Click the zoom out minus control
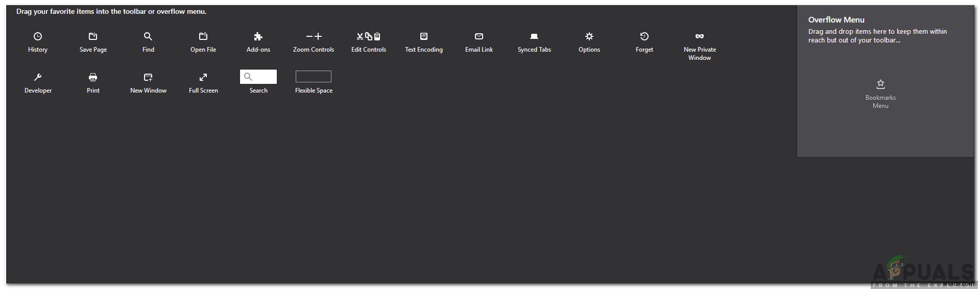980x289 pixels. 309,36
